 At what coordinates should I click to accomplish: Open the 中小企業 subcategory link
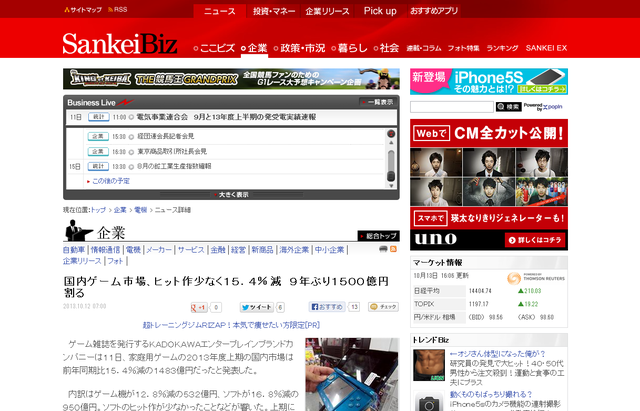329,250
